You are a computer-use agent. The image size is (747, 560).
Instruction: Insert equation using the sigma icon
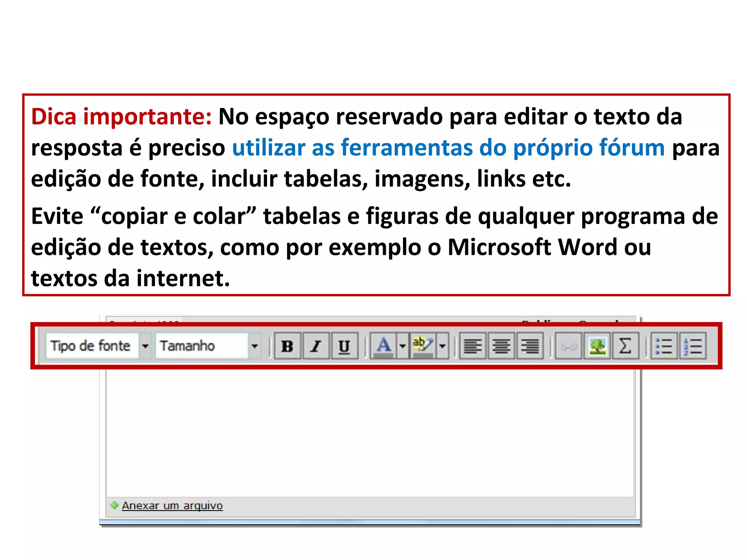(x=626, y=346)
